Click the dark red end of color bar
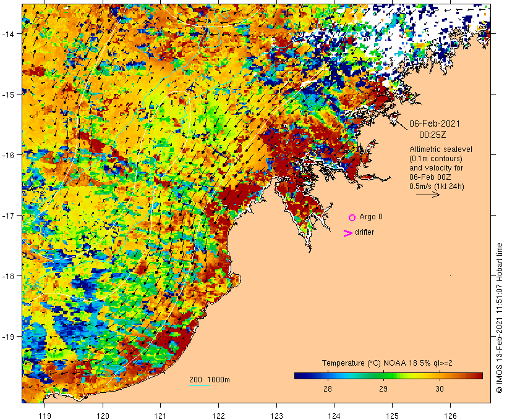Screen dimensions: 507x420 (479, 376)
